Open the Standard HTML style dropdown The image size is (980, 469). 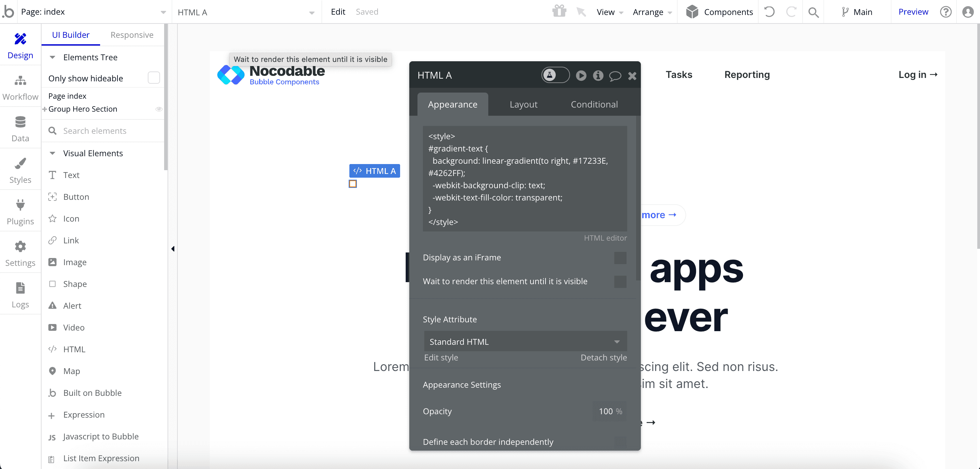click(525, 341)
